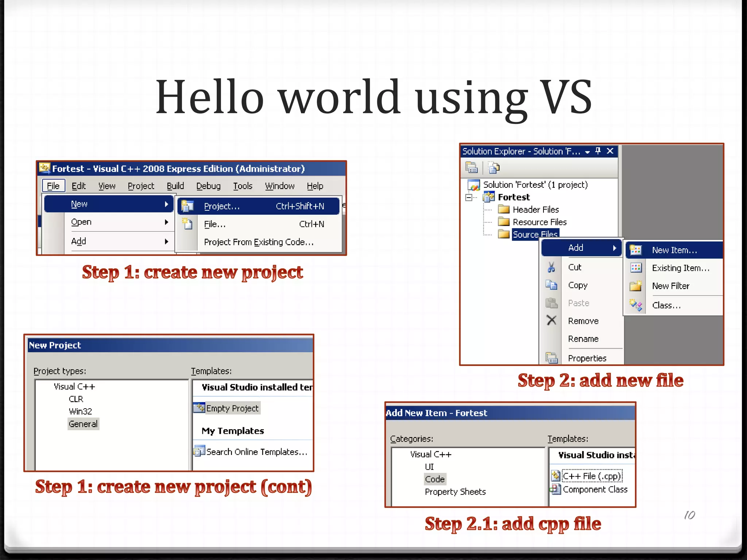Click the solution icon in the tree
The image size is (747, 560).
coord(474,185)
